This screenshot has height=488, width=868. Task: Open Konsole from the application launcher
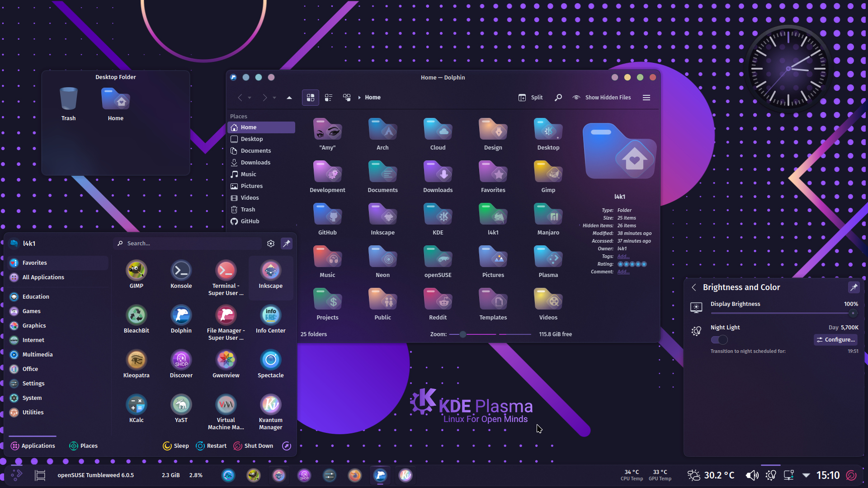(x=181, y=274)
